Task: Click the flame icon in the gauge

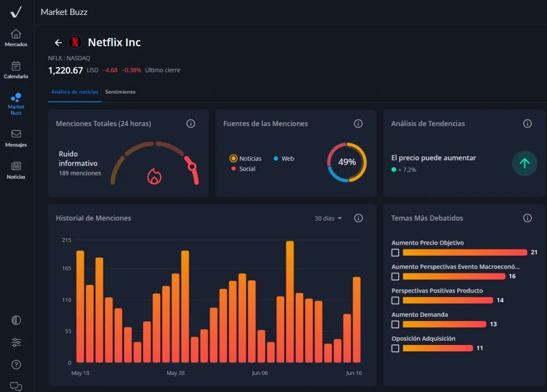Action: tap(154, 176)
